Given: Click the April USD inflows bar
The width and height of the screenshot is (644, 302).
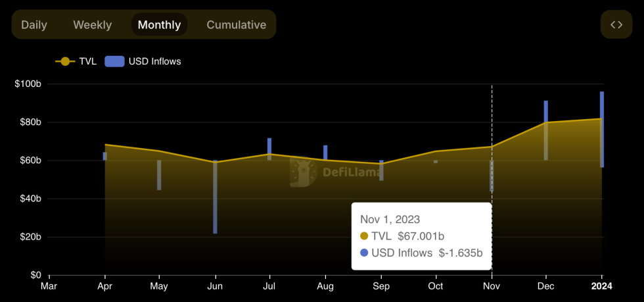Looking at the screenshot, I should pyautogui.click(x=104, y=156).
